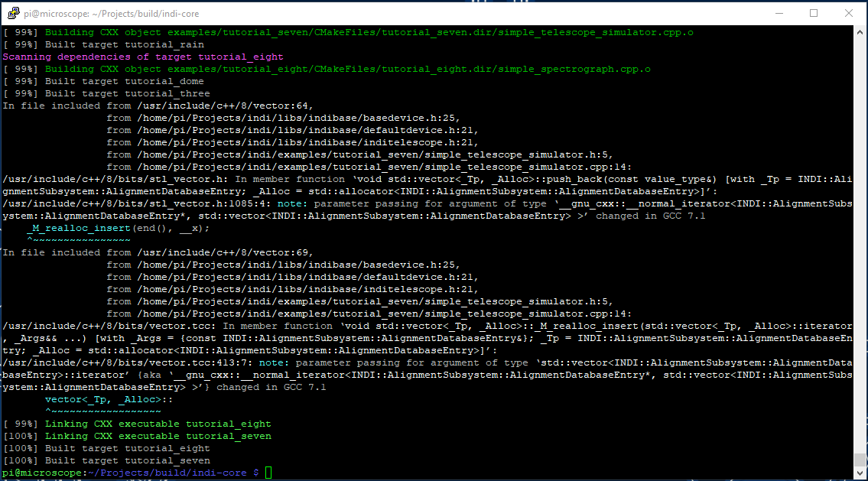Click the scrollbar down arrow
Viewport: 868px width, 481px height.
(860, 473)
